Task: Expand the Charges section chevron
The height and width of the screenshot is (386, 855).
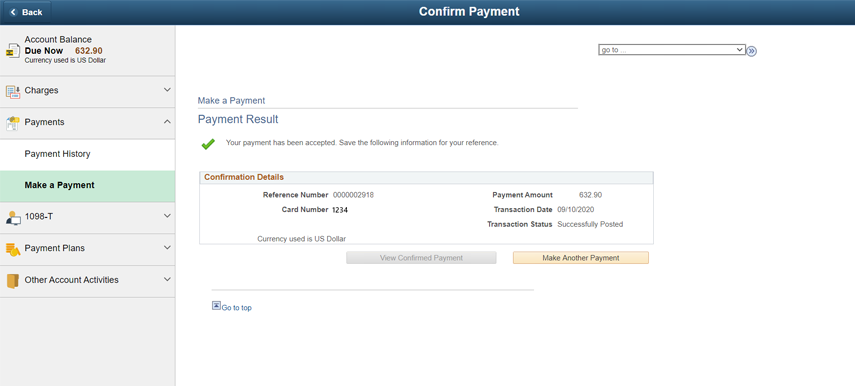Action: [x=167, y=89]
